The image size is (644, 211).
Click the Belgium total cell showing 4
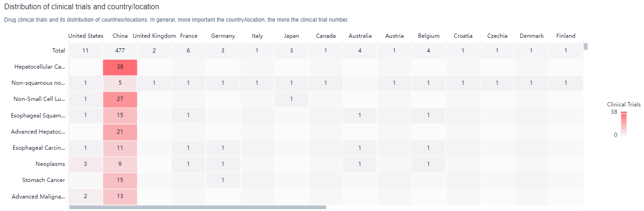pos(428,51)
